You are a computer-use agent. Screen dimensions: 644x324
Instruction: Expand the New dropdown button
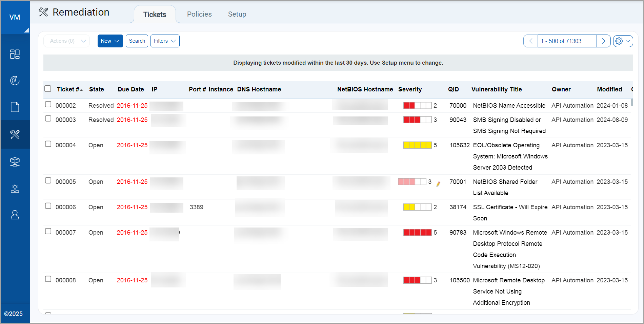(110, 41)
